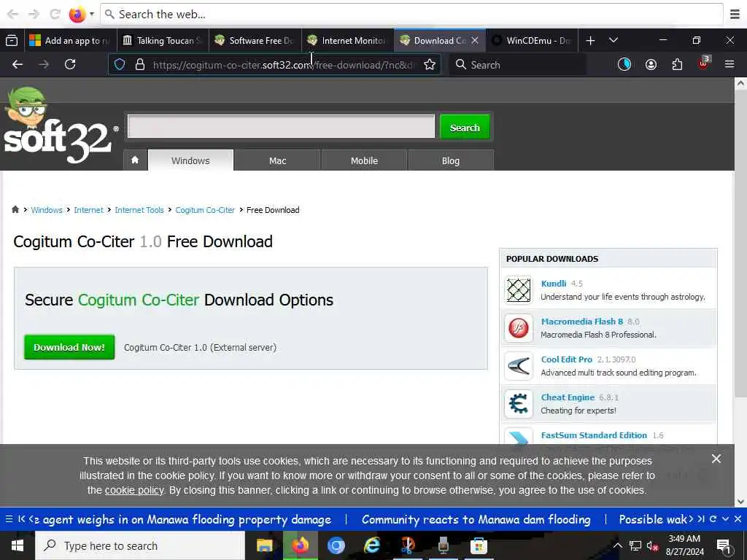The width and height of the screenshot is (747, 560).
Task: Click the Cool Edit Pro icon
Action: coord(519,366)
